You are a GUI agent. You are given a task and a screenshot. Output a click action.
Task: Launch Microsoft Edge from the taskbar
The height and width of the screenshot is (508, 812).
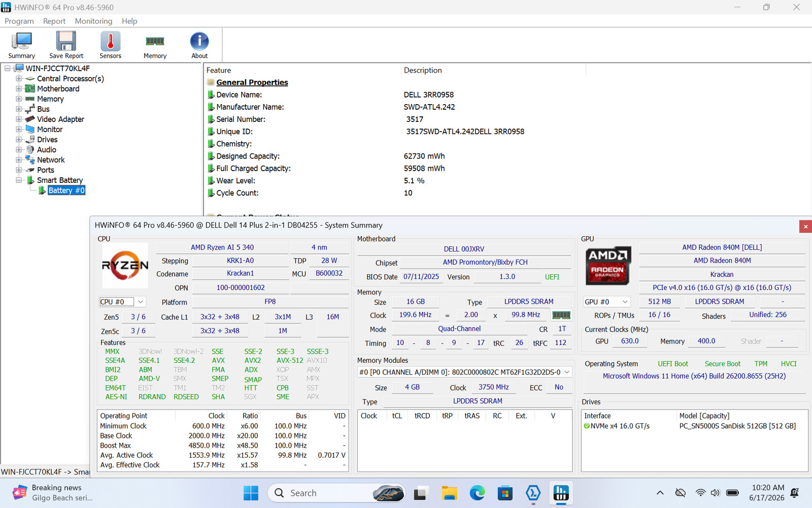point(477,493)
